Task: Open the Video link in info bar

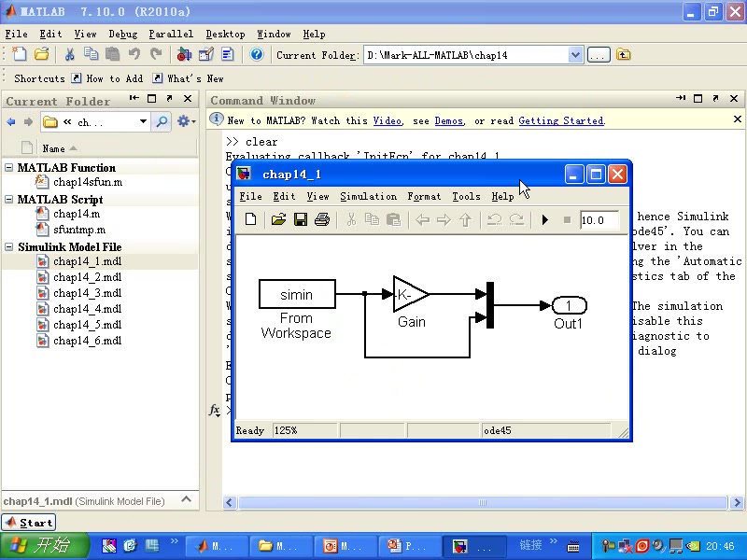Action: tap(388, 121)
